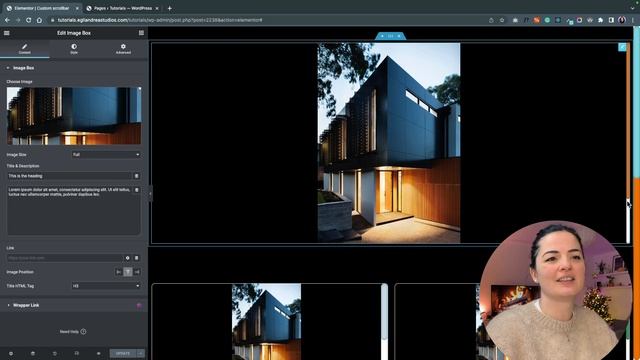This screenshot has width=640, height=360.
Task: Set image position to top
Action: [x=128, y=272]
